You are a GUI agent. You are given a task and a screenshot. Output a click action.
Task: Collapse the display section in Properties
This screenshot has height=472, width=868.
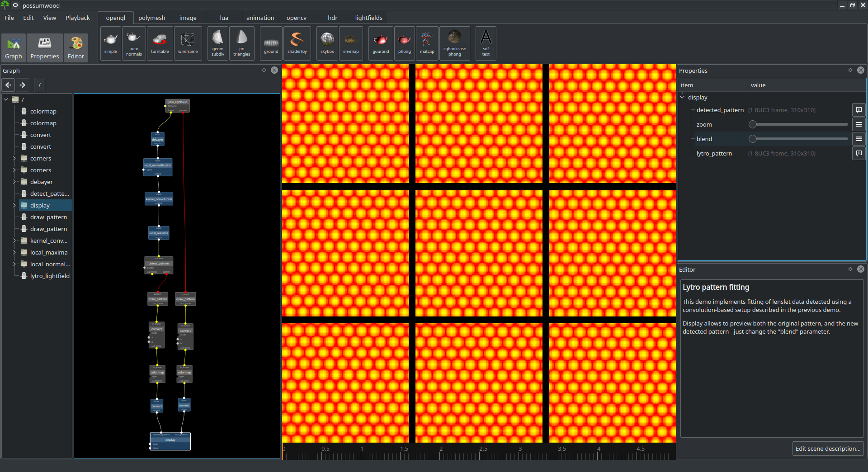pos(683,97)
